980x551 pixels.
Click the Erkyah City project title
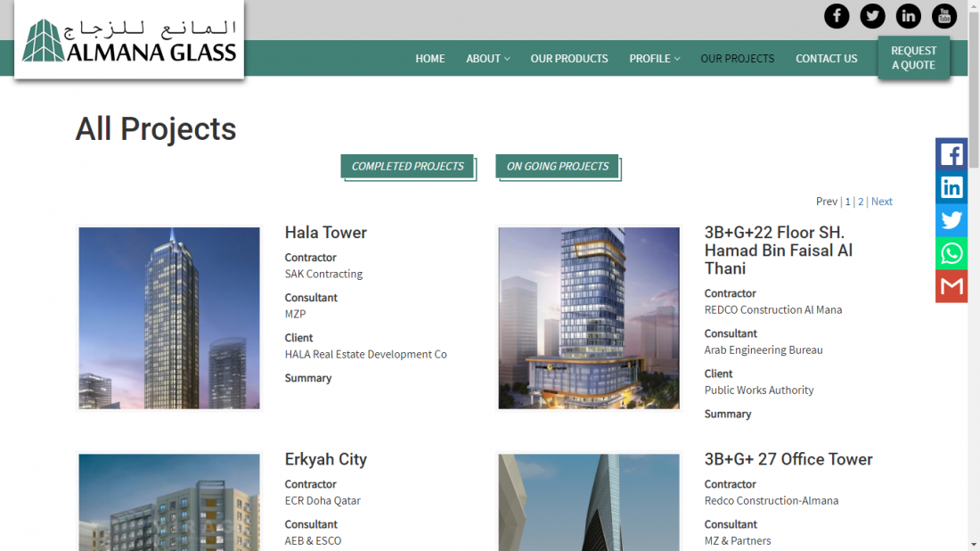pyautogui.click(x=325, y=460)
